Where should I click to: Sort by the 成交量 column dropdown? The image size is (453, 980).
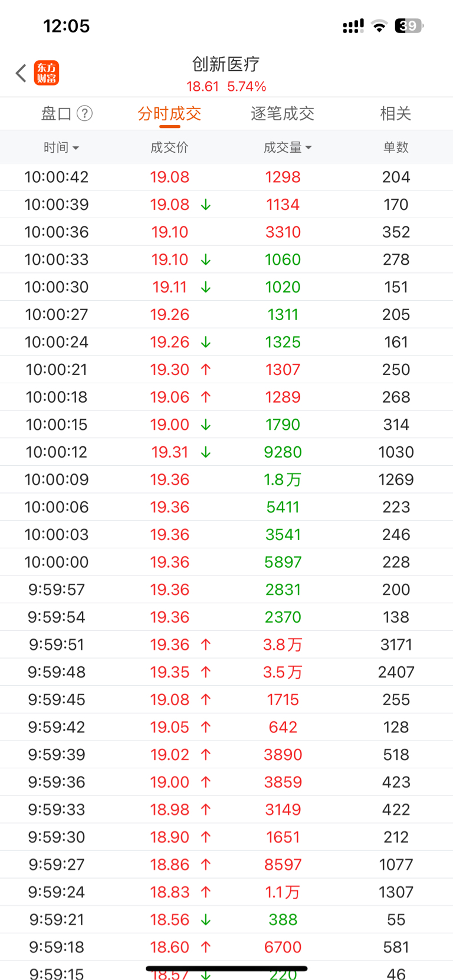(x=288, y=147)
